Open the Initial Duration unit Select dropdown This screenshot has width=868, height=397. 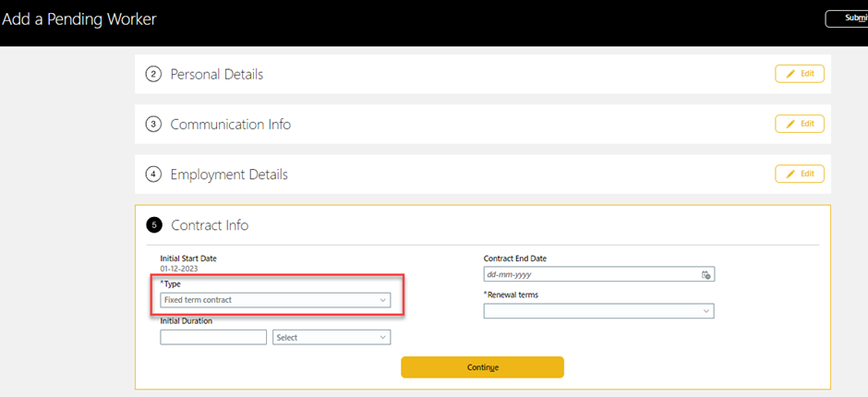click(x=332, y=337)
